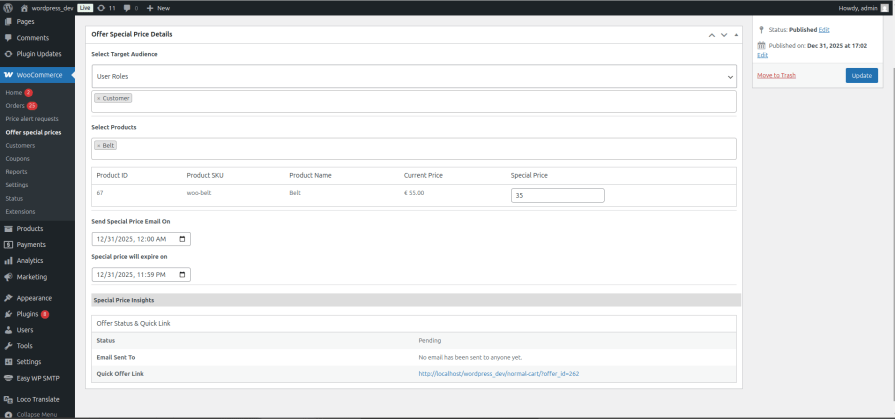Go to Coupons under WooCommerce
895x419 pixels.
point(17,158)
